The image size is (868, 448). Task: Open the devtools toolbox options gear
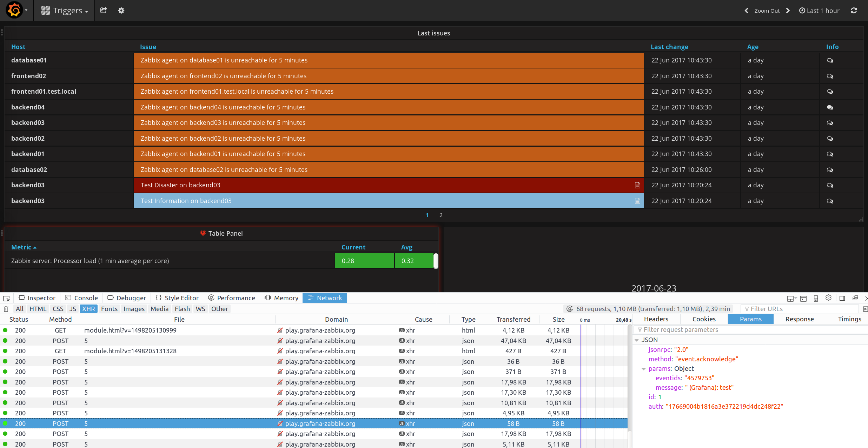pyautogui.click(x=828, y=298)
